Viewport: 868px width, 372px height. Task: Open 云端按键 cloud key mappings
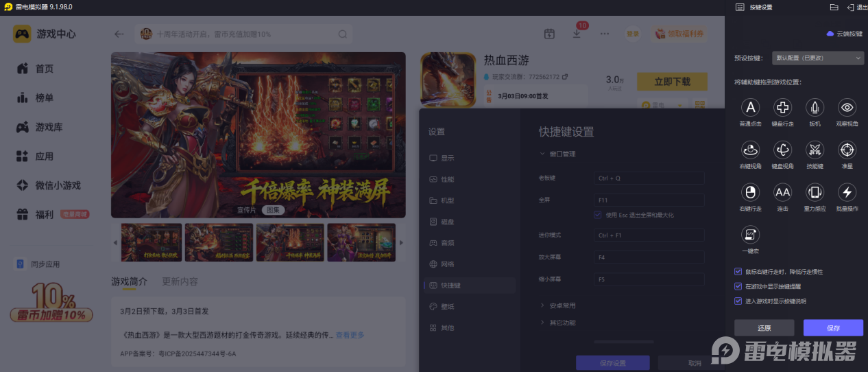click(x=844, y=34)
